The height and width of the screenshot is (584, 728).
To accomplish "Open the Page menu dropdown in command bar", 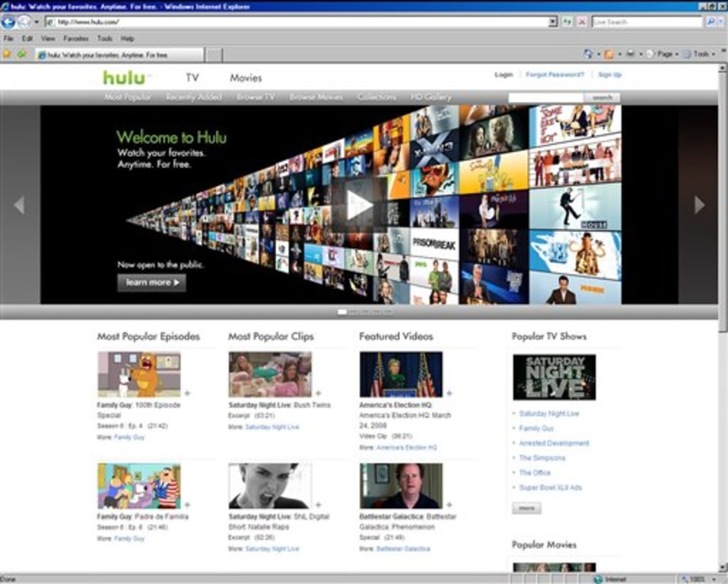I will [x=663, y=54].
